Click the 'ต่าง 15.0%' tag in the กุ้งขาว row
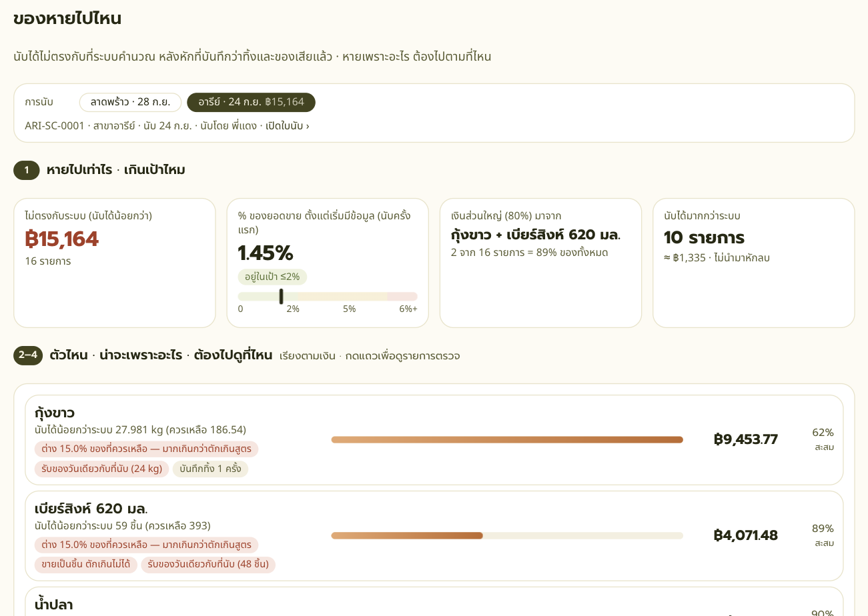This screenshot has height=616, width=868. click(146, 449)
